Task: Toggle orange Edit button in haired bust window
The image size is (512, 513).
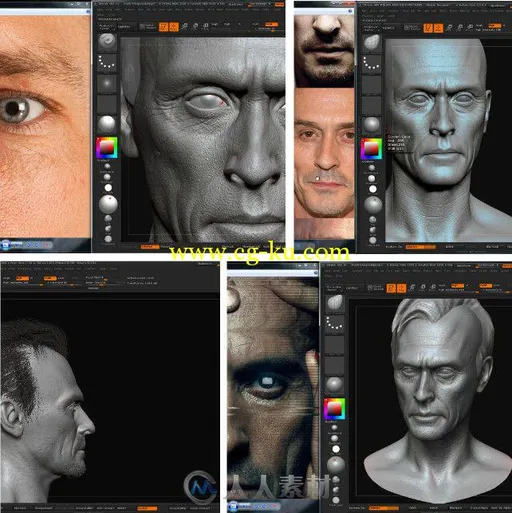Action: pos(391,288)
